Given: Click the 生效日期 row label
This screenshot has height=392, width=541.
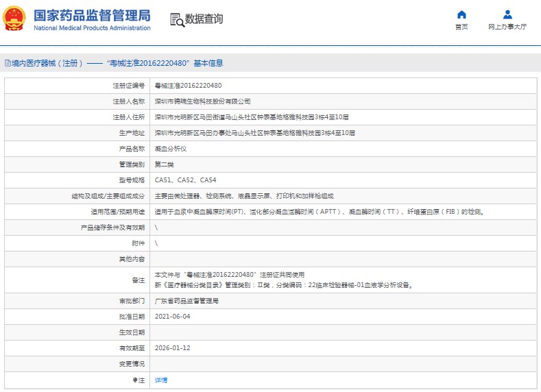Looking at the screenshot, I should click(132, 332).
